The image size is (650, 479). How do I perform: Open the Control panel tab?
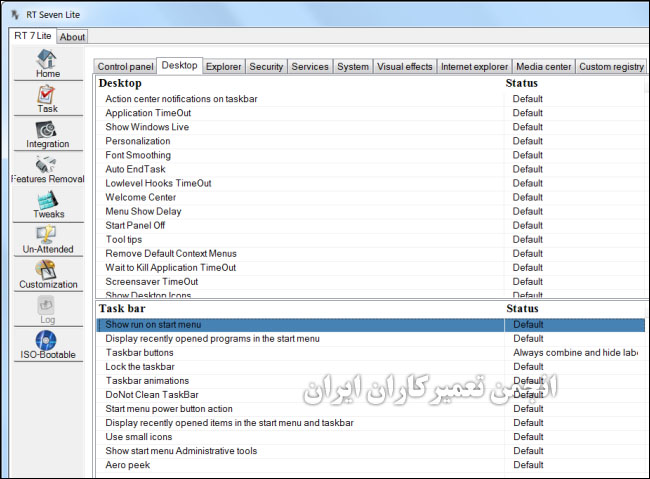(125, 66)
